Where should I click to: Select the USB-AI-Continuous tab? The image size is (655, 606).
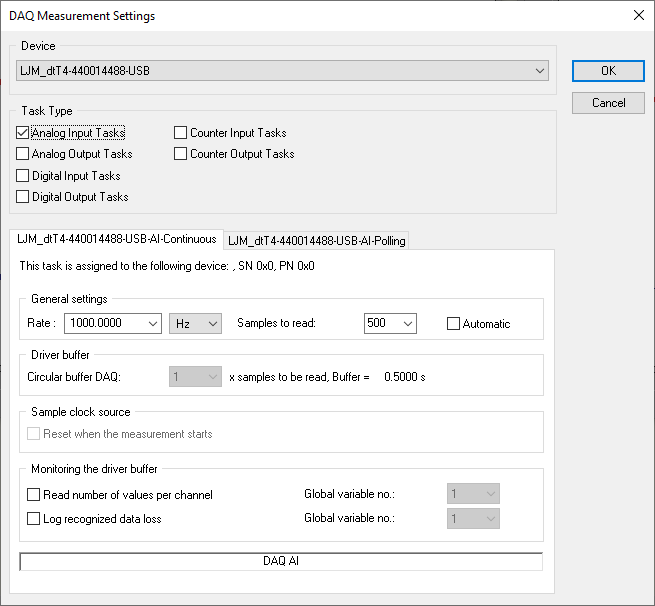(115, 240)
